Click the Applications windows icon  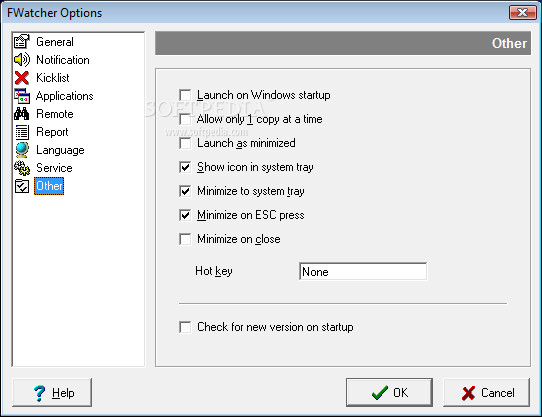(x=22, y=96)
